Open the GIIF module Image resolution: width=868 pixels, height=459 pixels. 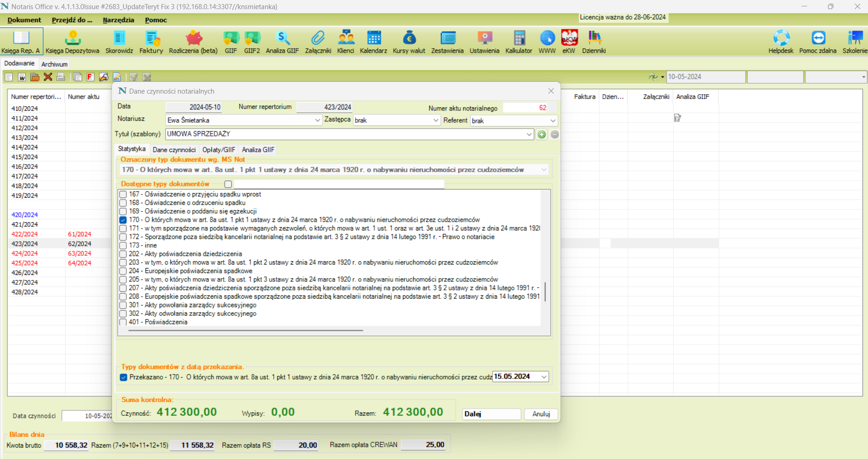[231, 41]
